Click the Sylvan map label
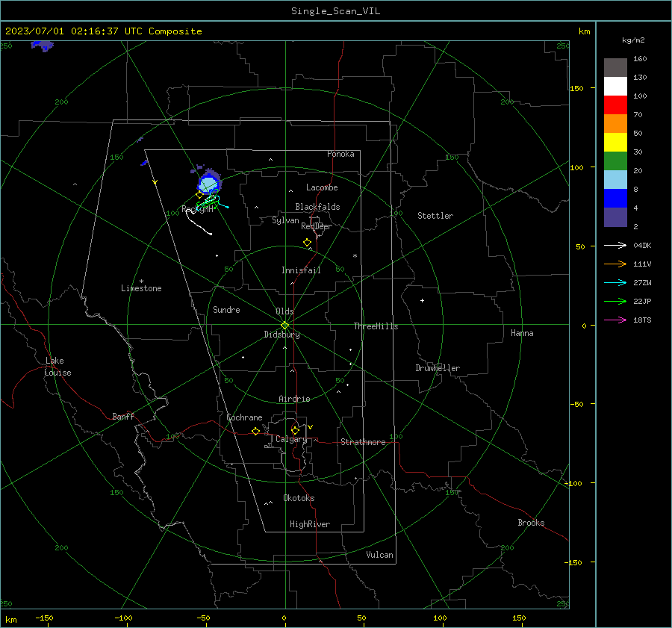The width and height of the screenshot is (672, 628). pyautogui.click(x=285, y=220)
